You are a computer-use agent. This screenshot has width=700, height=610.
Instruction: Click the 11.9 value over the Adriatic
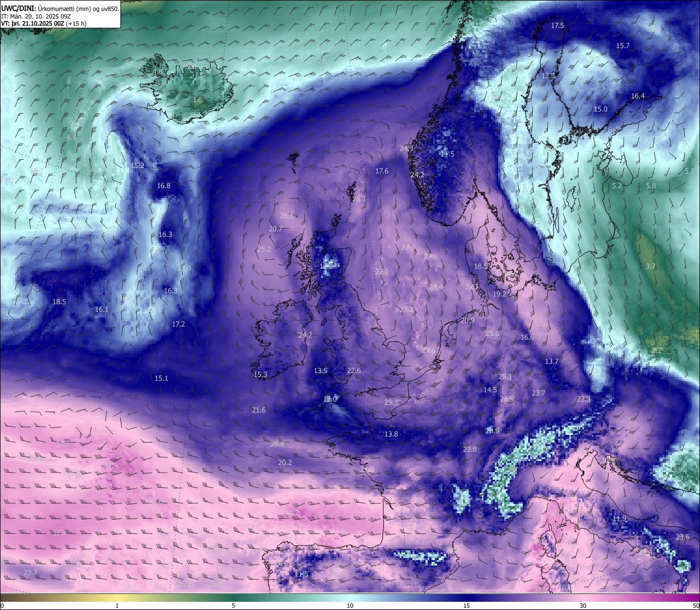click(619, 518)
